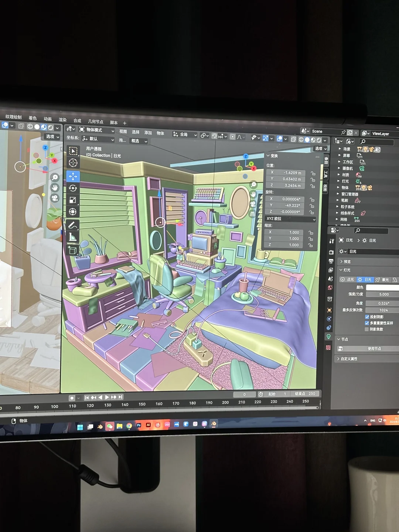
Task: Open 选择 menu in viewport header
Action: tap(136, 132)
